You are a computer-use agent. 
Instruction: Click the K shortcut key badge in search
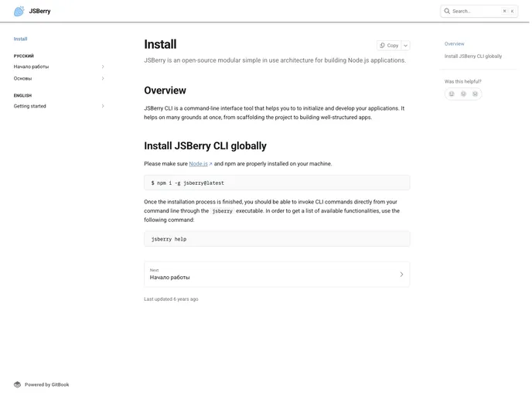(513, 11)
